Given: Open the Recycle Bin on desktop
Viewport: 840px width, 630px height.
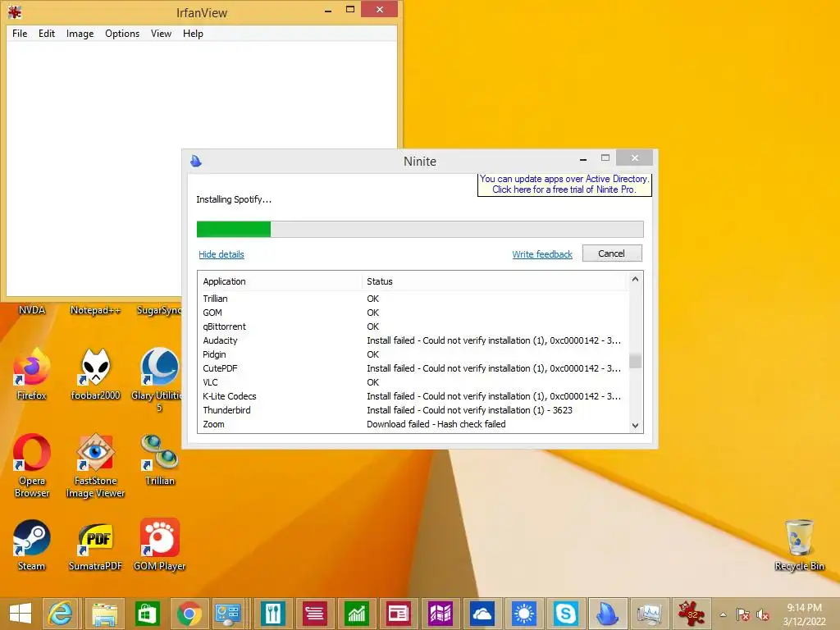Looking at the screenshot, I should point(799,545).
